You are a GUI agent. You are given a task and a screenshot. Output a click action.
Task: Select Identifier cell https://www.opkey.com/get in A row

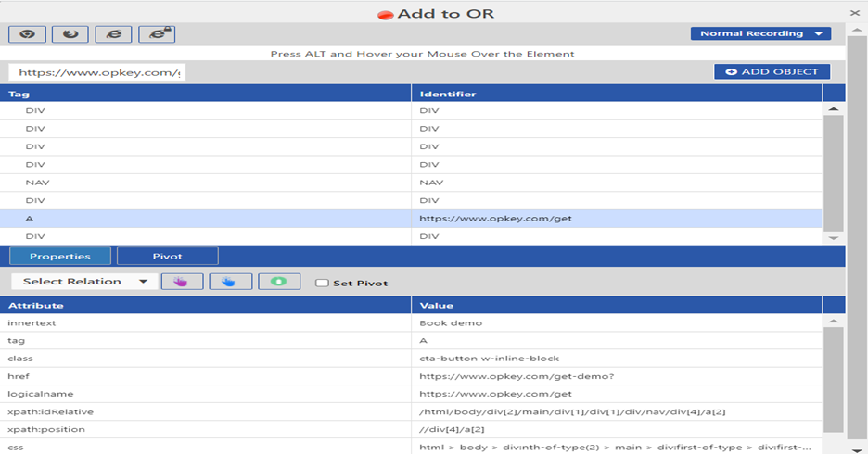(x=617, y=219)
